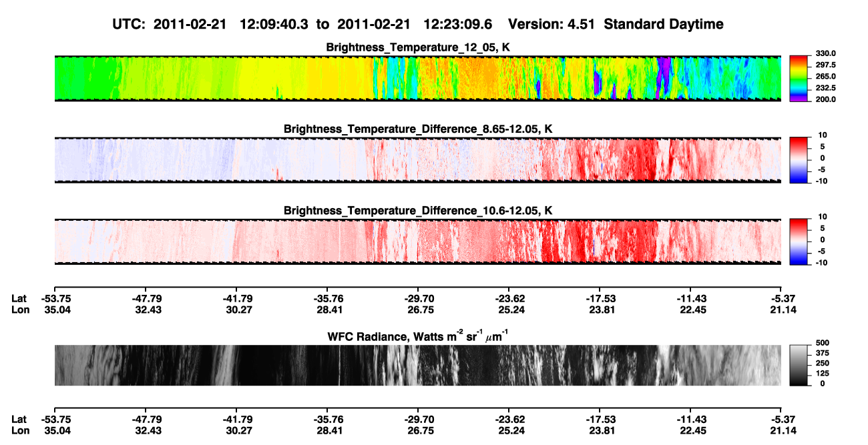Click latitude '-47.79' below WFC Radiance panel

tap(145, 420)
